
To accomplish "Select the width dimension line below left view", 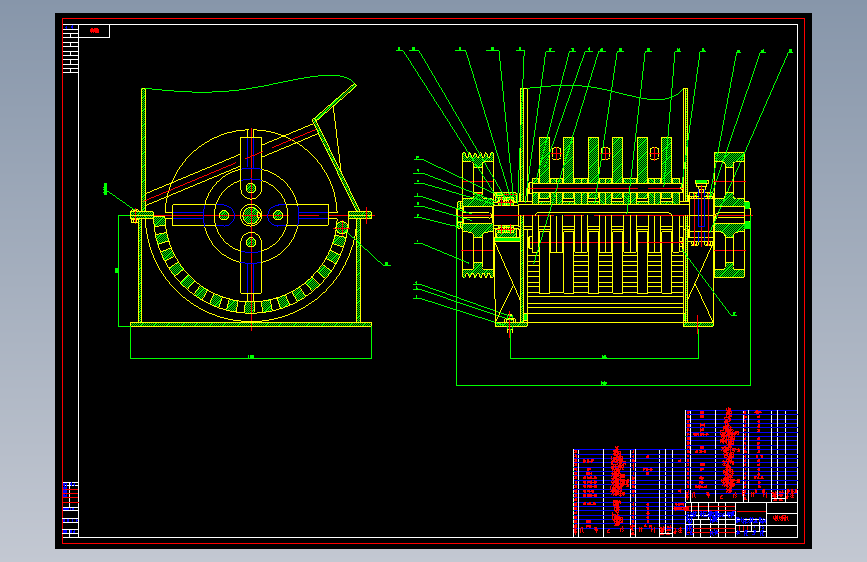I will click(x=250, y=358).
